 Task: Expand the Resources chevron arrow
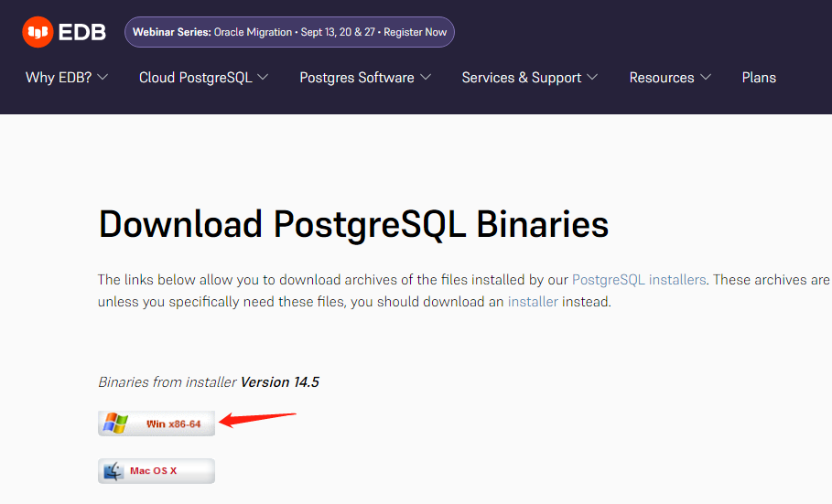point(706,78)
